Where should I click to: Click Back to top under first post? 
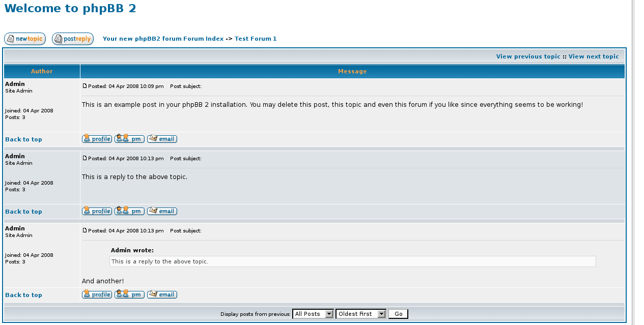(x=23, y=139)
